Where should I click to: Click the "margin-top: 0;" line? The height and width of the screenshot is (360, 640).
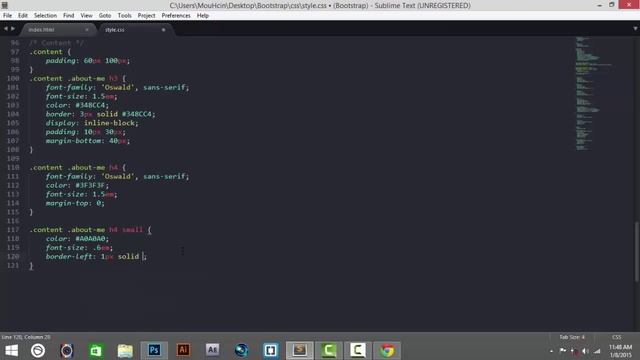pos(75,203)
